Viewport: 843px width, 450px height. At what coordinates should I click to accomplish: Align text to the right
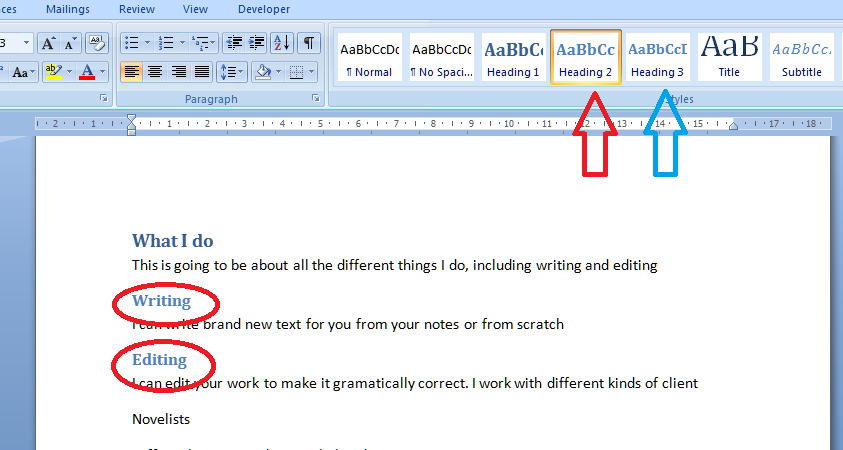(178, 72)
